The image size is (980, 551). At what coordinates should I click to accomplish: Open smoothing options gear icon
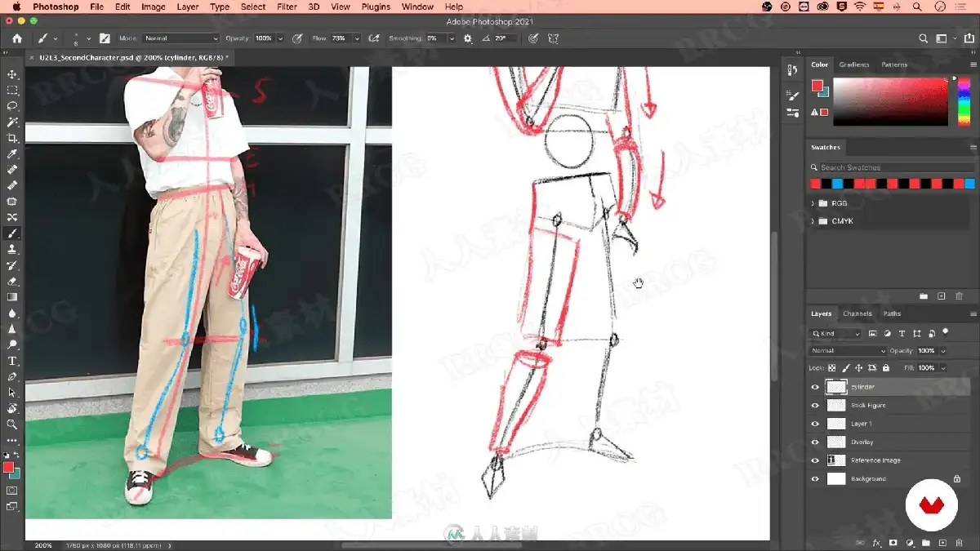467,38
